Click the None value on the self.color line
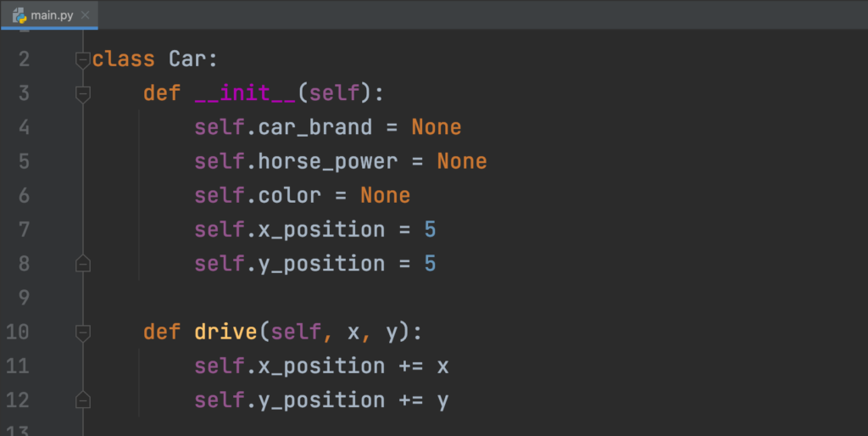 (385, 196)
